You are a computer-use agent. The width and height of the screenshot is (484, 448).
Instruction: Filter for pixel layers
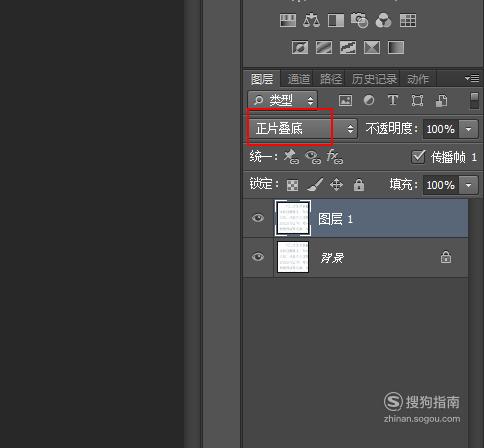[x=345, y=100]
